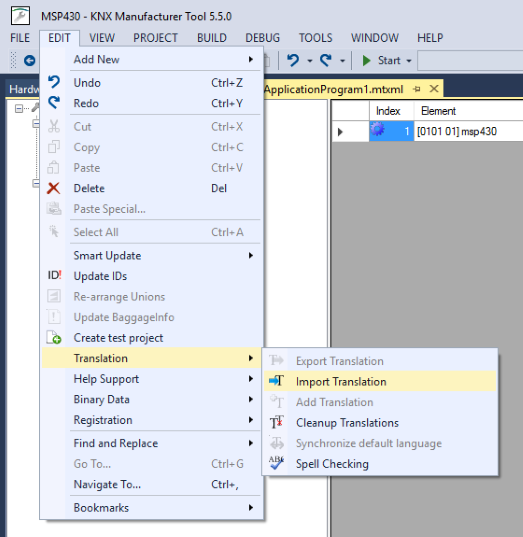Close the ApplicationProgram1.mtxml tab
The width and height of the screenshot is (523, 537).
434,89
